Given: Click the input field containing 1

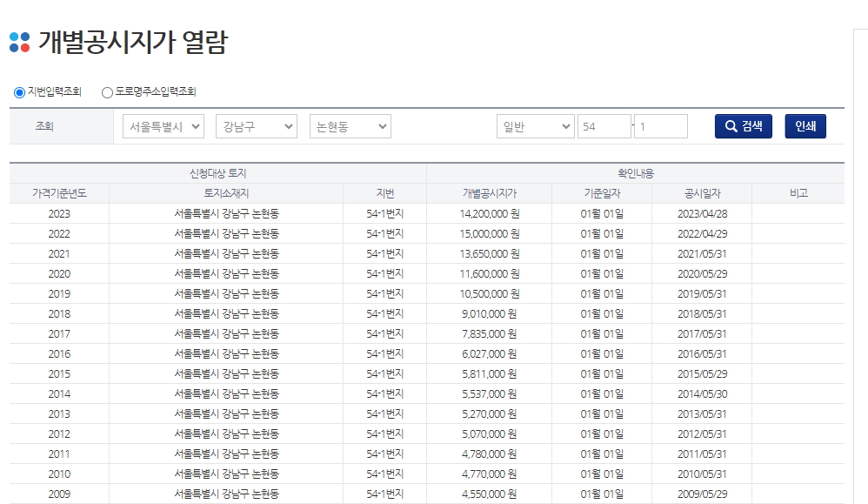Looking at the screenshot, I should (x=659, y=125).
